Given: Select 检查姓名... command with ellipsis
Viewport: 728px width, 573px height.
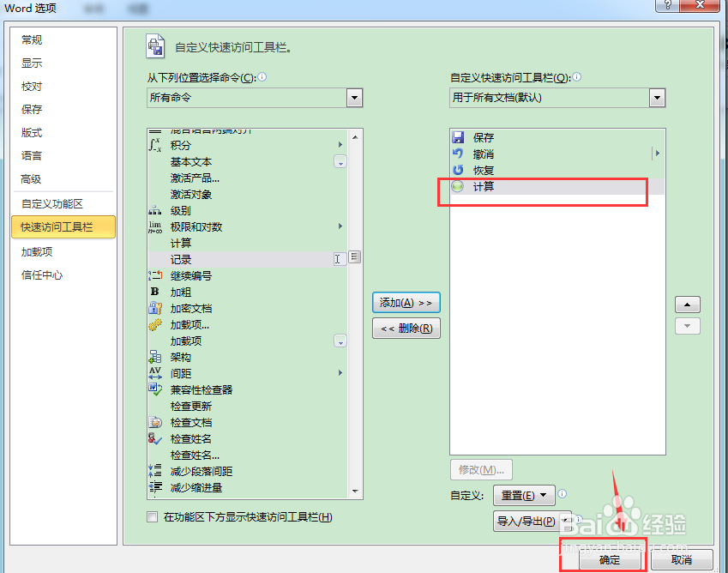Looking at the screenshot, I should [195, 455].
